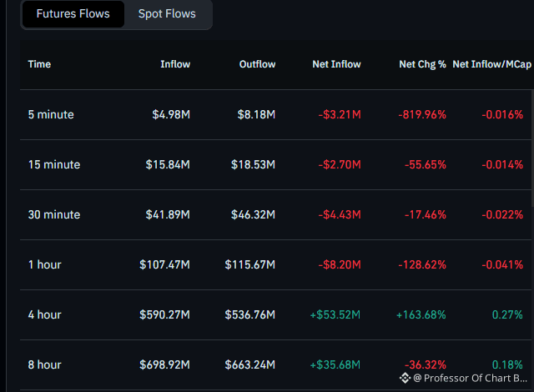Viewport: 534px width, 392px height.
Task: Click the +$53.52M net inflow value
Action: (x=335, y=314)
